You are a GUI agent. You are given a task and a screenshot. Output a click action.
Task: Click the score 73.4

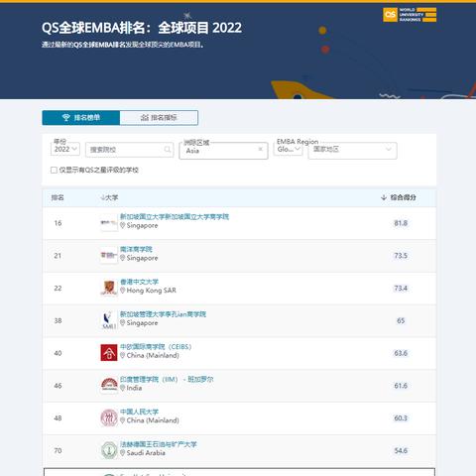coord(401,289)
